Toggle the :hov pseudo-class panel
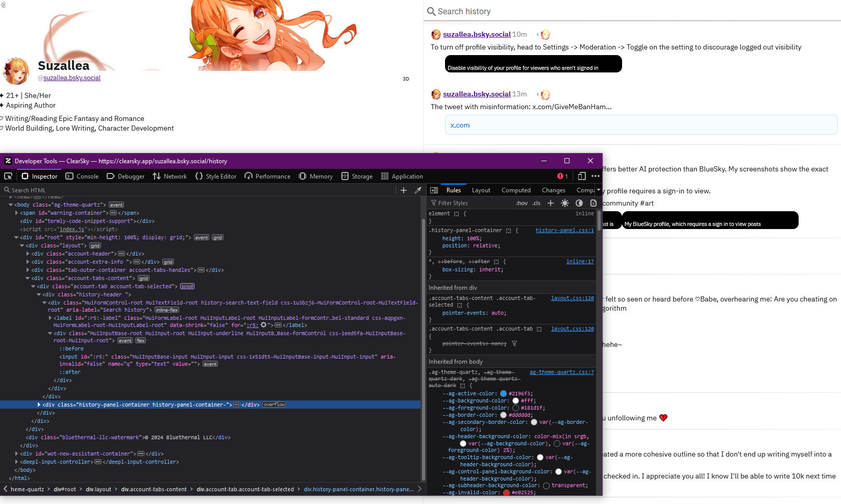The width and height of the screenshot is (841, 504). 522,203
